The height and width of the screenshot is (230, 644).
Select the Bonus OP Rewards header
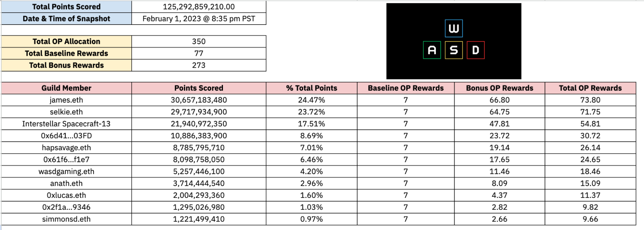(499, 88)
